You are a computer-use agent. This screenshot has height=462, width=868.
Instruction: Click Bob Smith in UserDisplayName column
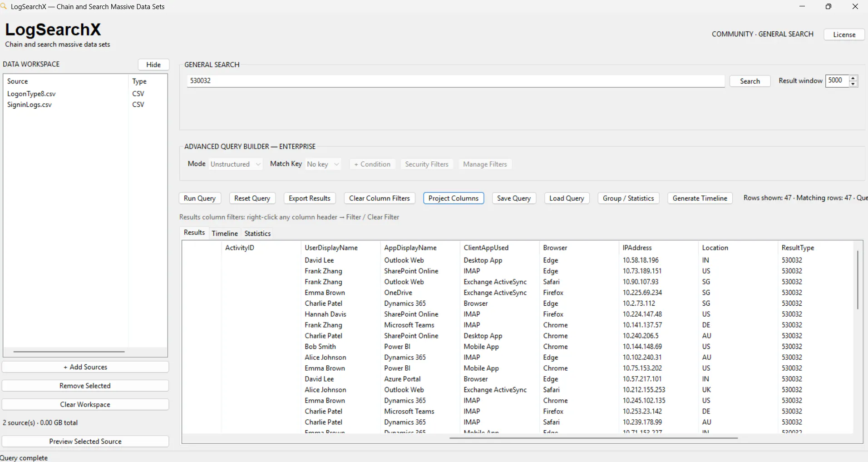(x=321, y=347)
